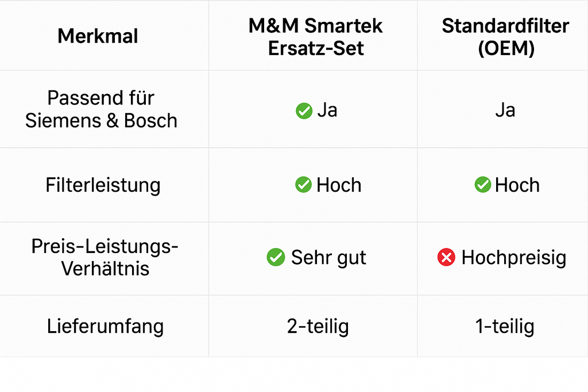Select the 'Merkmal' column header
The height and width of the screenshot is (392, 588).
[98, 36]
